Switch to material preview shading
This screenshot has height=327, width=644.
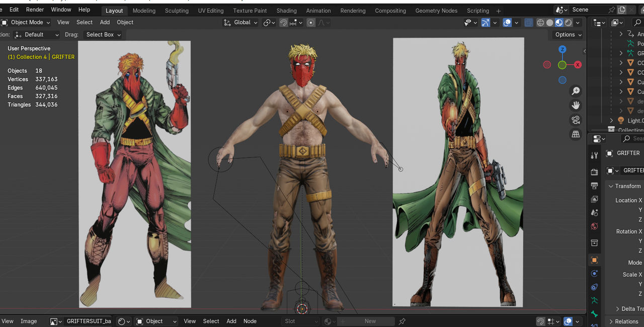pyautogui.click(x=559, y=23)
